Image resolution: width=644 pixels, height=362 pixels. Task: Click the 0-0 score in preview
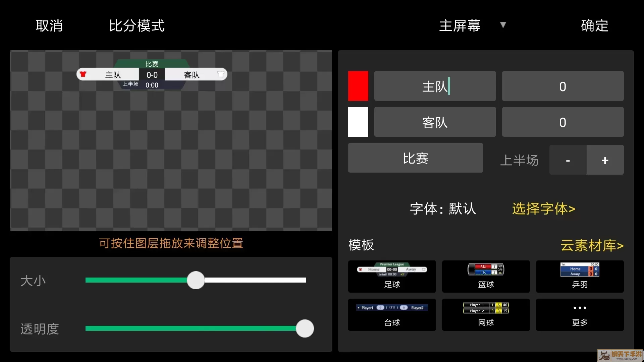tap(152, 75)
